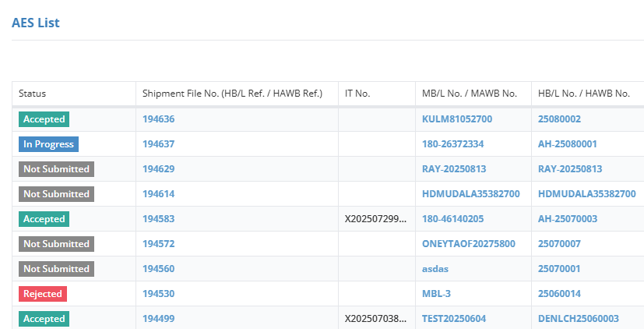Sort by Shipment File No. column header

232,94
